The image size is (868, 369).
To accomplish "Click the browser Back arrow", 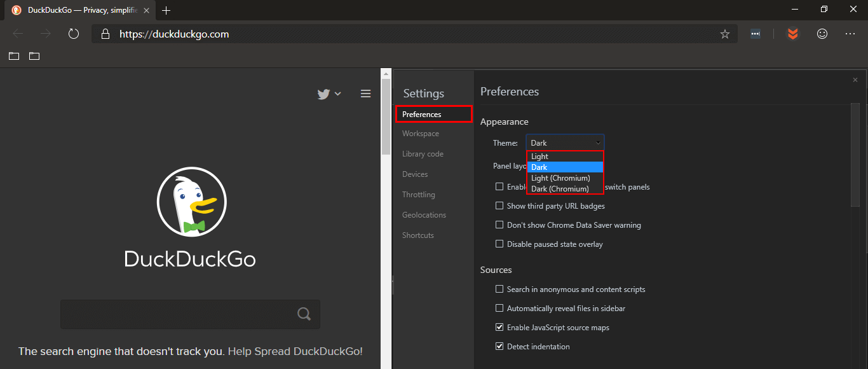I will (18, 34).
